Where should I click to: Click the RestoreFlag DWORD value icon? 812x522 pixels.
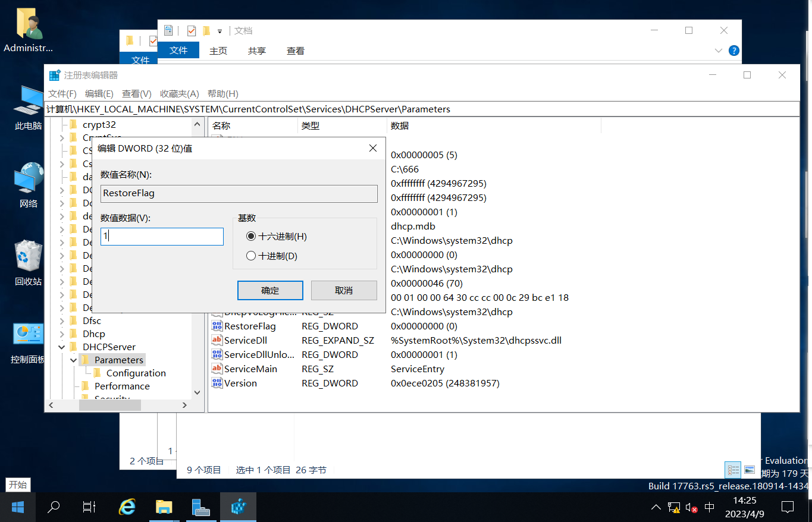(x=217, y=326)
